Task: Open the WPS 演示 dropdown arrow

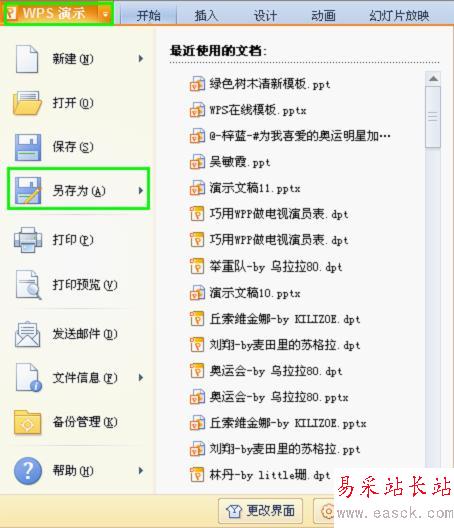Action: (x=105, y=14)
